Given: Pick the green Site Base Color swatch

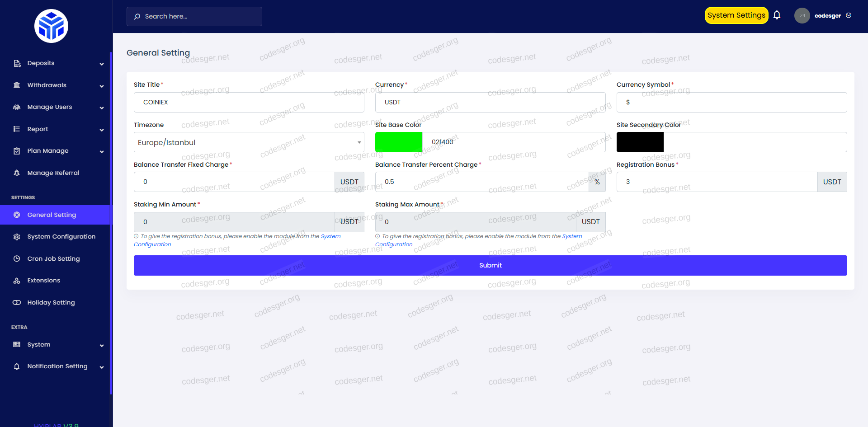Looking at the screenshot, I should [x=398, y=142].
